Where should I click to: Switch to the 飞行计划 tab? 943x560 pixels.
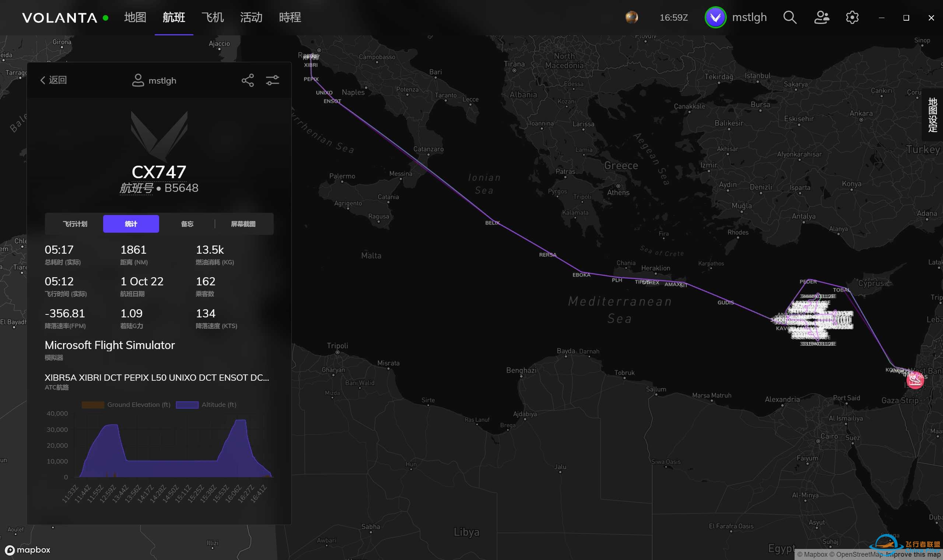(x=75, y=224)
